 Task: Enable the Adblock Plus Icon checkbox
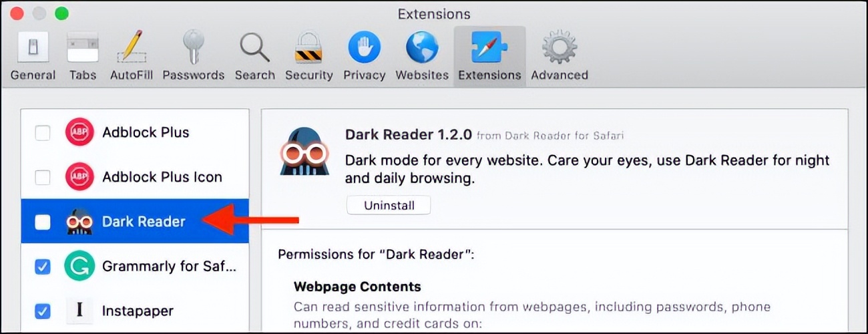tap(42, 178)
